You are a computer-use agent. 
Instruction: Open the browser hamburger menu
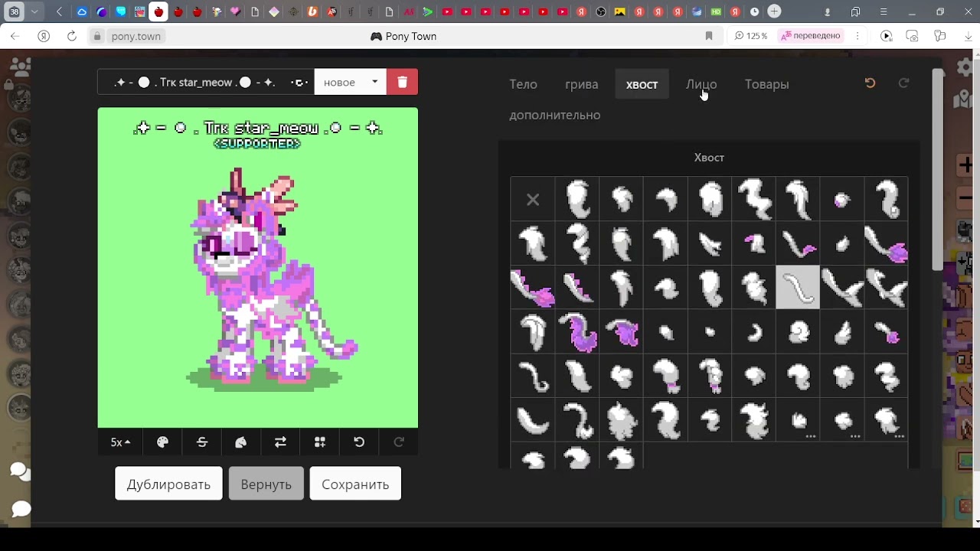884,11
